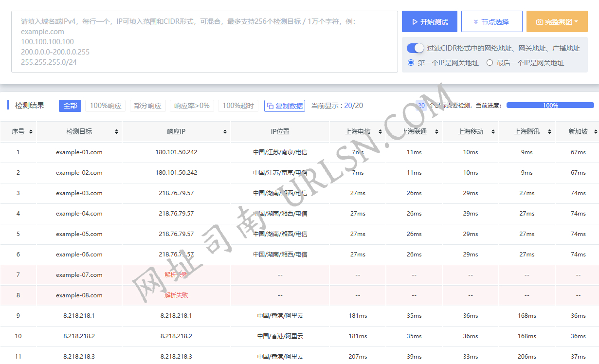The image size is (599, 364).
Task: Switch to the 部分响应 filter tab
Action: [147, 106]
